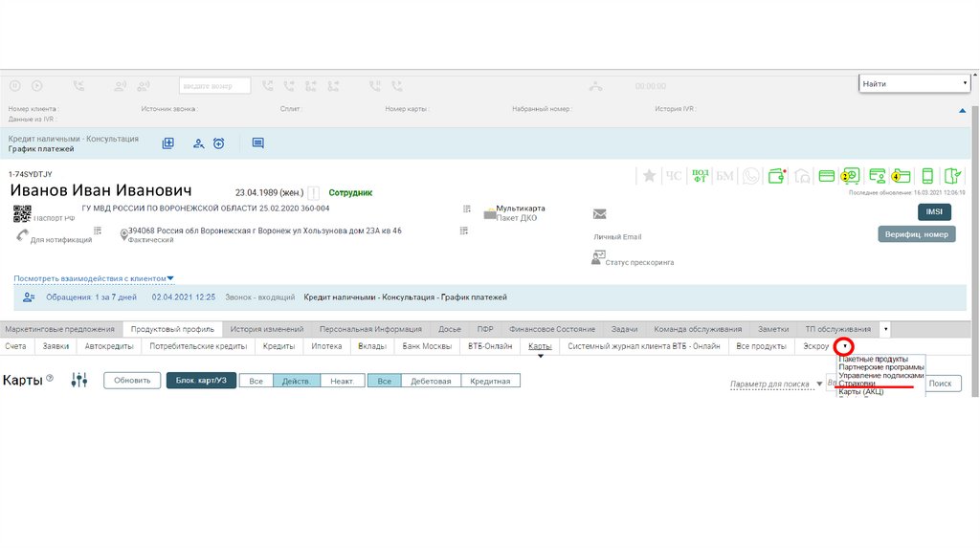Viewport: 980px width, 549px height.
Task: Click the WhatsApp icon
Action: [x=750, y=176]
